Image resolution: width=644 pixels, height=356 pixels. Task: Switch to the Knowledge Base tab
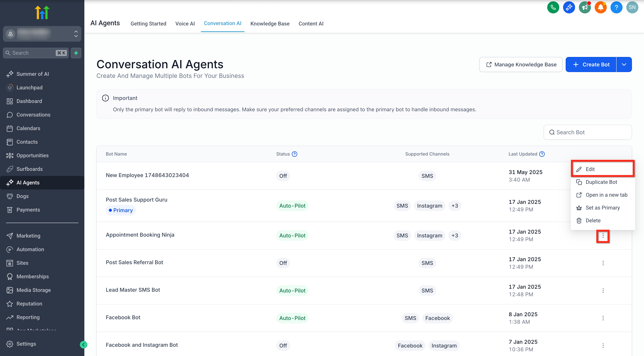click(x=270, y=24)
